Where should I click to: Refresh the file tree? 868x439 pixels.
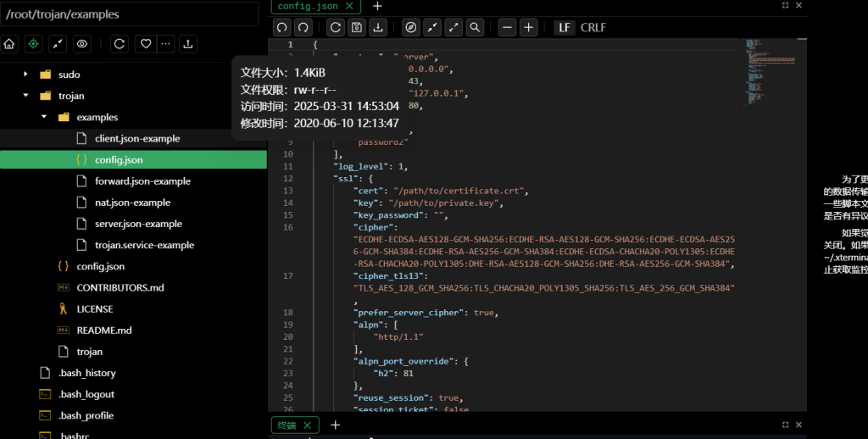(119, 44)
